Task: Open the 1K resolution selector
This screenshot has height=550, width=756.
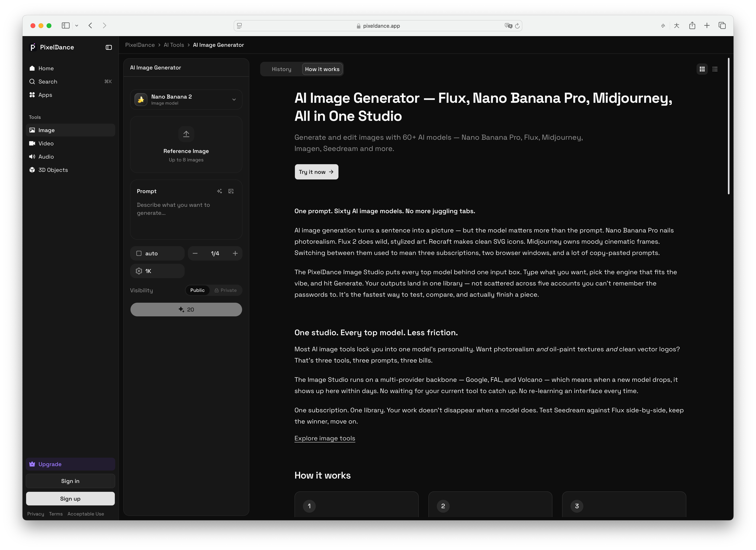Action: [157, 271]
